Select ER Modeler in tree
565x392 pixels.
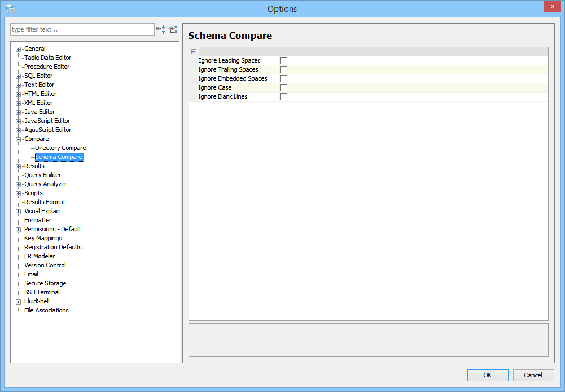click(40, 256)
